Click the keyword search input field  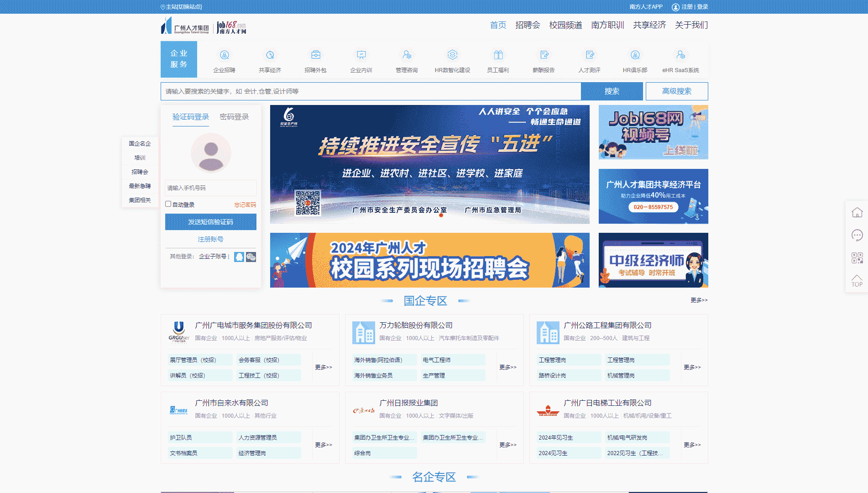pos(371,91)
